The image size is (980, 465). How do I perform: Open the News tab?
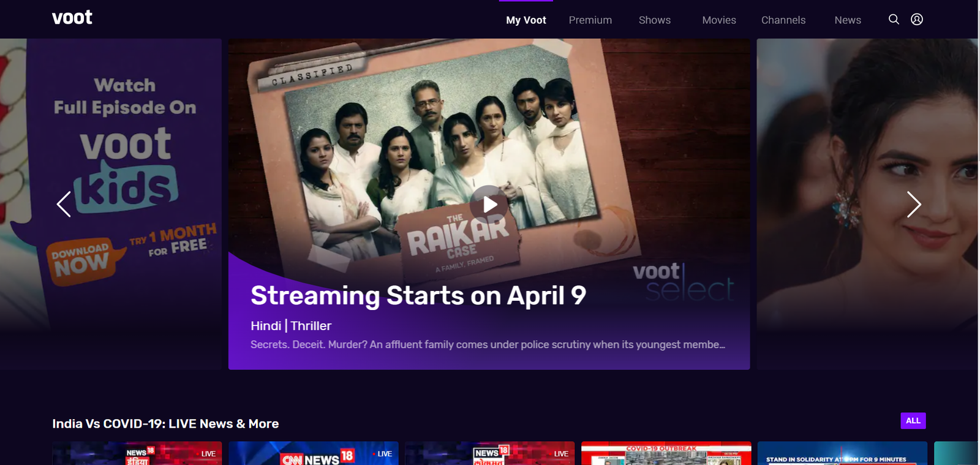point(848,20)
